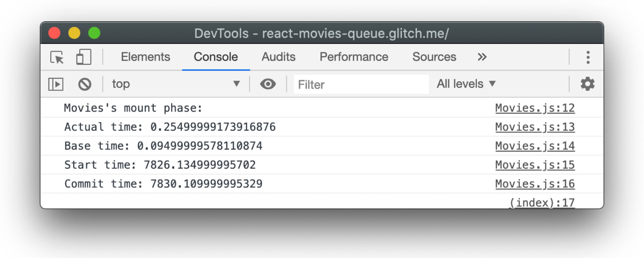644x258 pixels.
Task: Follow the Movies.js:14 source link
Action: tap(534, 146)
